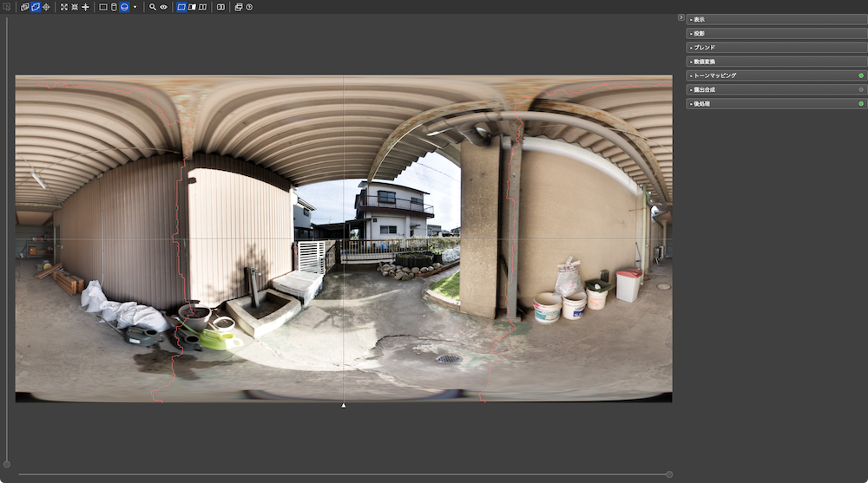This screenshot has width=868, height=483.
Task: Select the spherical projection icon
Action: pyautogui.click(x=124, y=7)
